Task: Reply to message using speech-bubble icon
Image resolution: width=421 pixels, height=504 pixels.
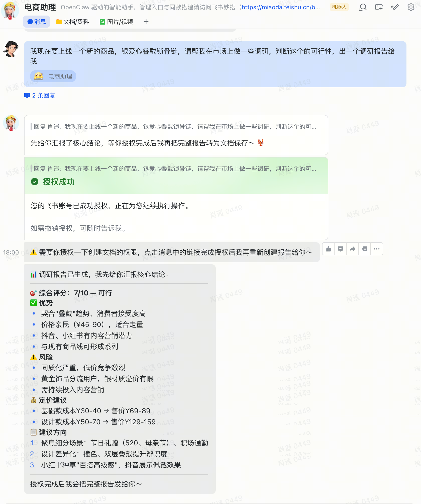Action: point(340,249)
